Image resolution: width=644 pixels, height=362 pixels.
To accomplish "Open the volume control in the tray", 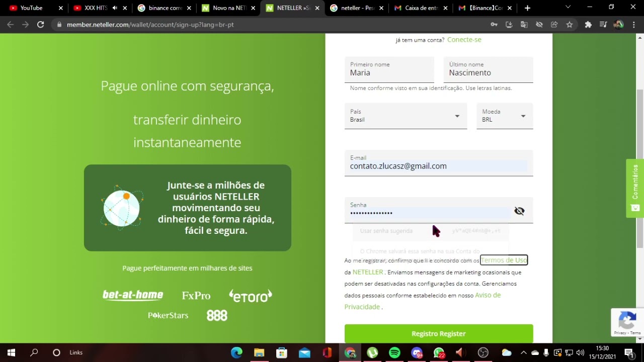I will point(580,352).
